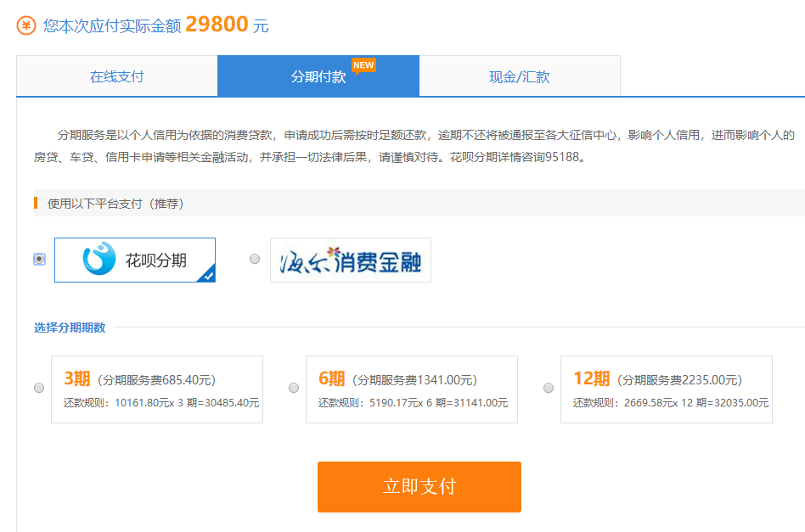Switch to the 在线支付 tab
Image resolution: width=805 pixels, height=532 pixels.
coord(117,76)
